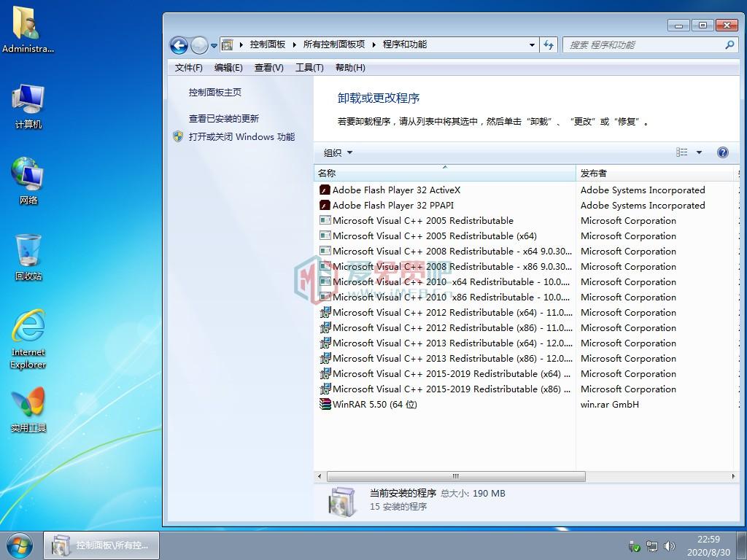
Task: Select Visual C++ 2013 (x86) installer icon
Action: click(x=325, y=358)
